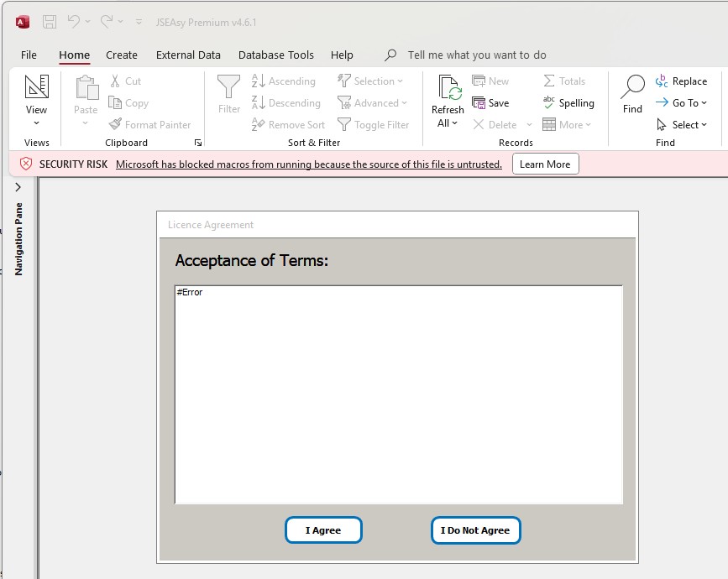Click the Replace icon in Find group
This screenshot has width=728, height=579.
662,81
